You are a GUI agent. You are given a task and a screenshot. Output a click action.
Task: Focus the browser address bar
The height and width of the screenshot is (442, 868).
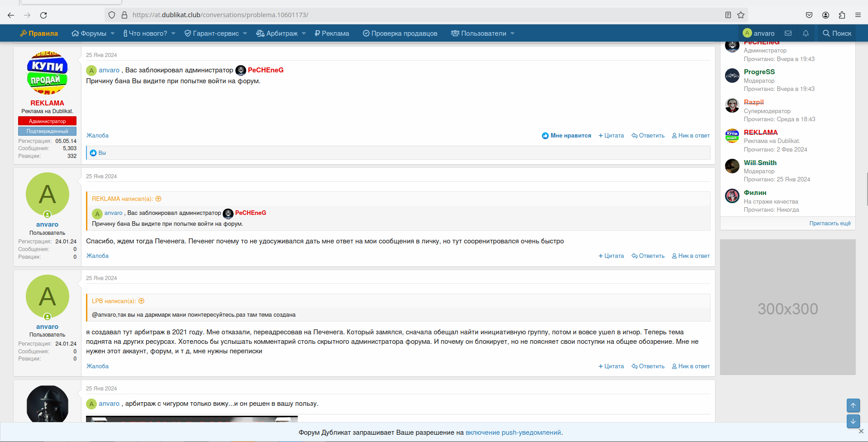coord(425,15)
